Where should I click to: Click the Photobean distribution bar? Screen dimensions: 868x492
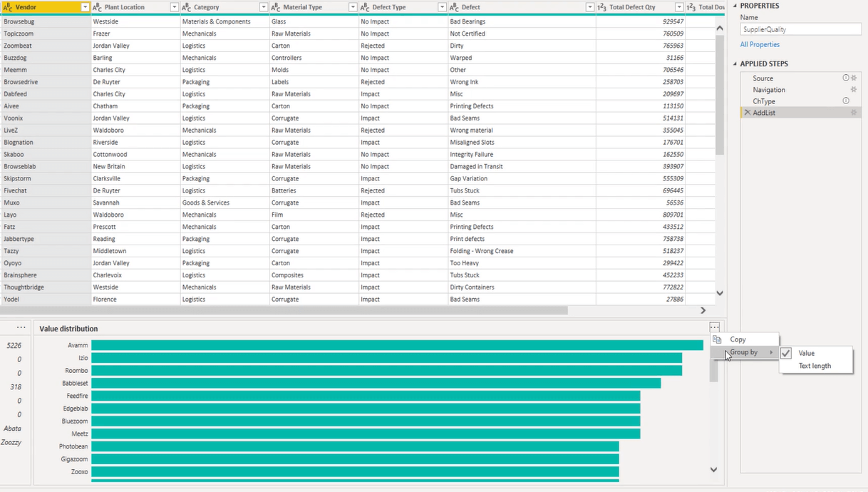click(355, 446)
